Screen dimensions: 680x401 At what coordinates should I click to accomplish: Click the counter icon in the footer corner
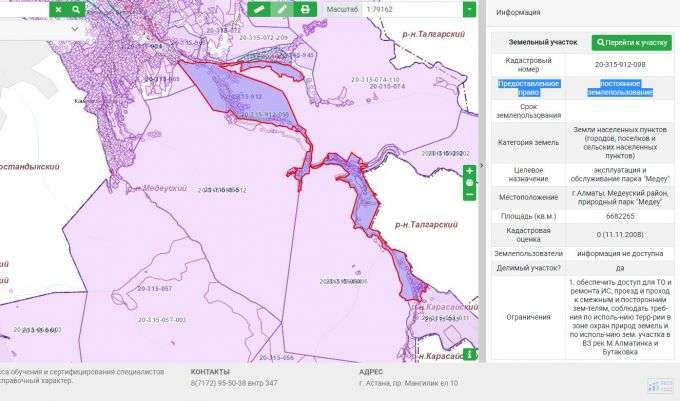(x=665, y=385)
